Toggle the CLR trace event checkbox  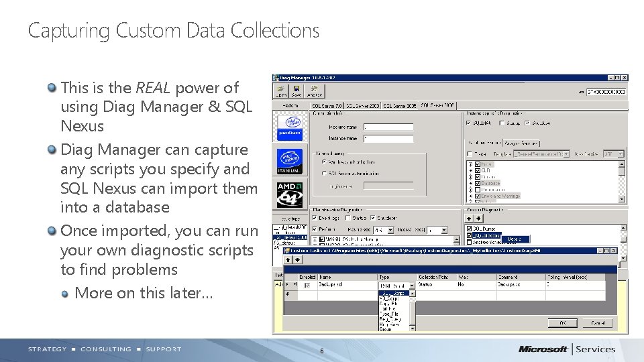point(477,170)
